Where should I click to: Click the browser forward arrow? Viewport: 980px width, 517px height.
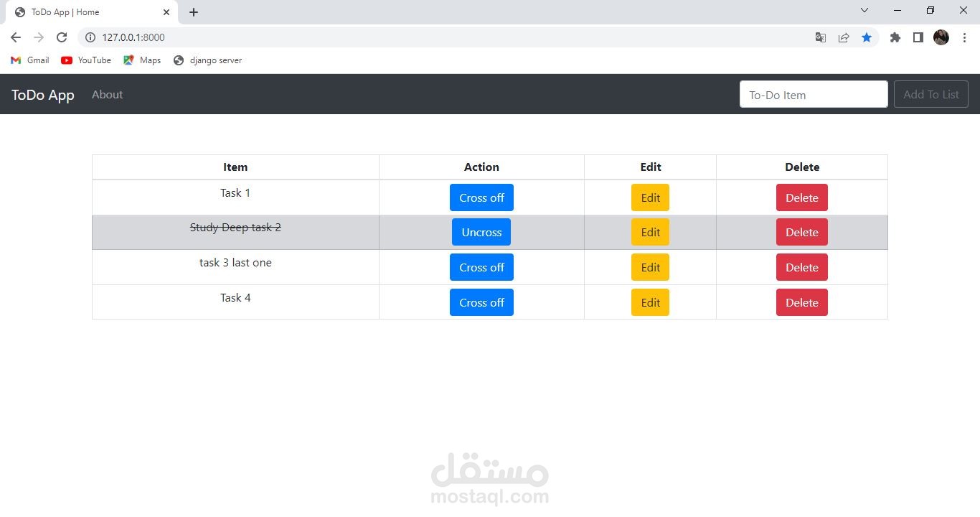[x=39, y=37]
